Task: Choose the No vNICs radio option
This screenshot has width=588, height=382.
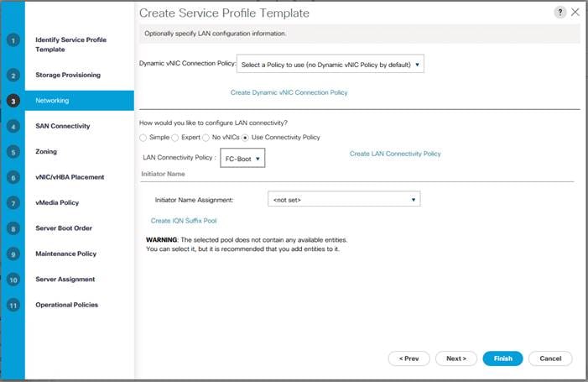Action: pyautogui.click(x=206, y=138)
